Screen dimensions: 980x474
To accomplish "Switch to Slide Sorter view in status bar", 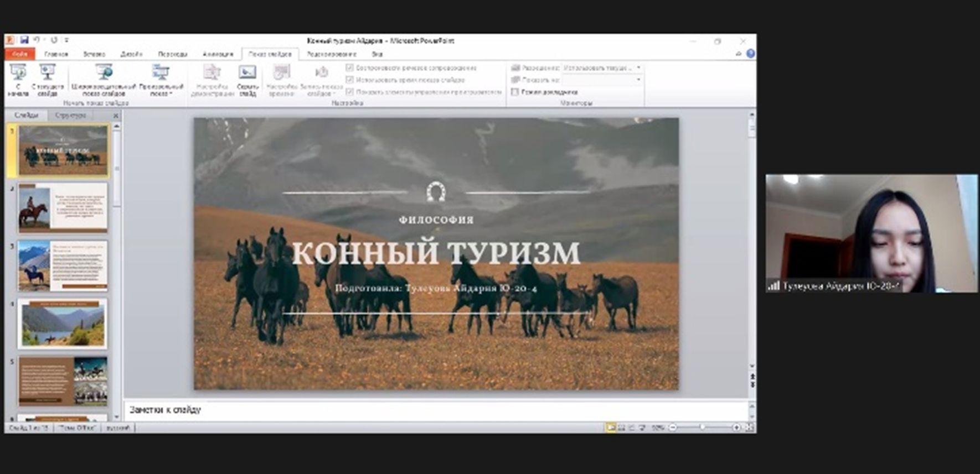I will 621,428.
